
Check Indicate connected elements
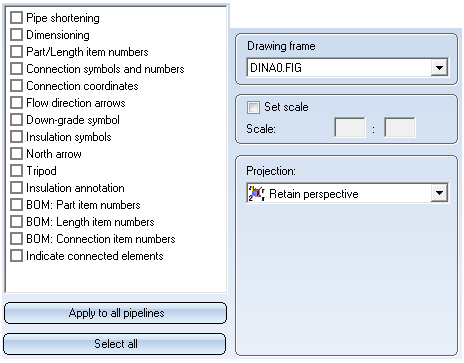[x=16, y=256]
